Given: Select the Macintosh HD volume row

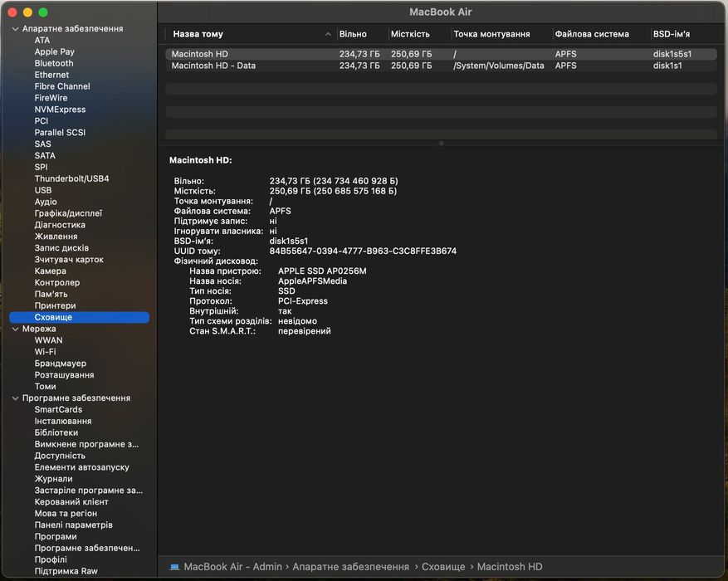Looking at the screenshot, I should [x=441, y=54].
